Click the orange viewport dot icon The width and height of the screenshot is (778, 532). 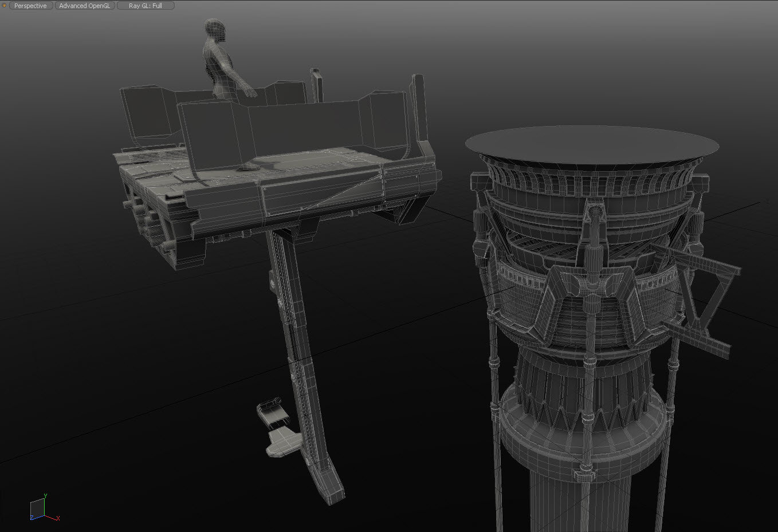[5, 6]
